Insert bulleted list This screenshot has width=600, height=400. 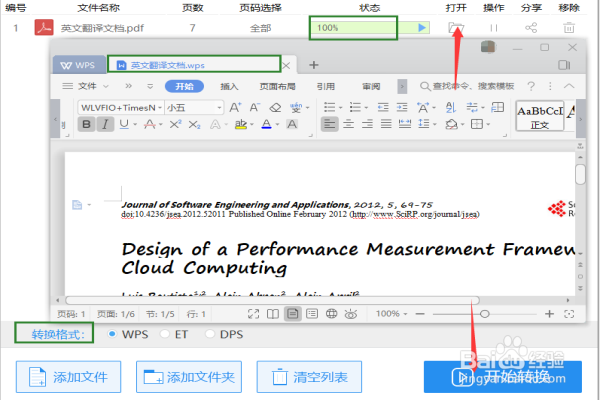[329, 107]
